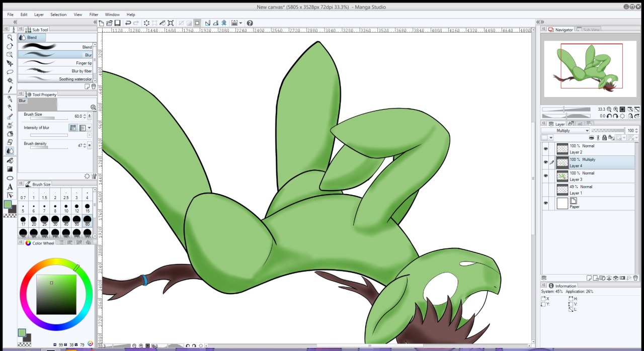Open the Edit menu

(24, 15)
